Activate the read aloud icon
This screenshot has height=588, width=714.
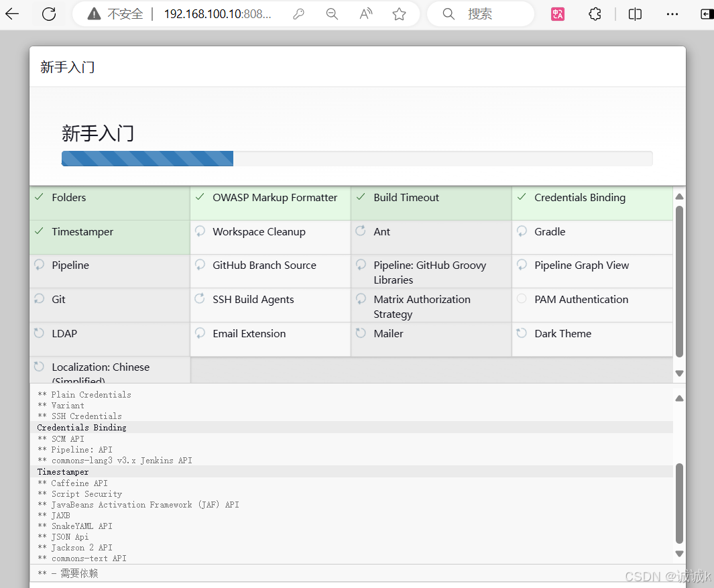click(x=365, y=14)
